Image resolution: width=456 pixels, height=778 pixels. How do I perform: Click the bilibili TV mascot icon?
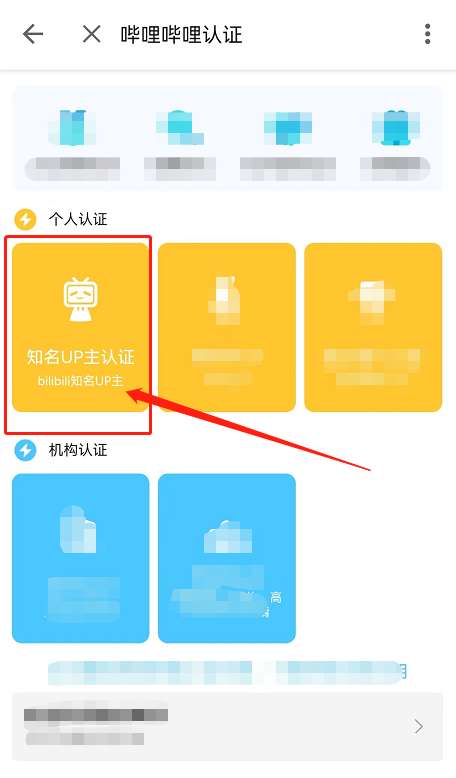80,299
